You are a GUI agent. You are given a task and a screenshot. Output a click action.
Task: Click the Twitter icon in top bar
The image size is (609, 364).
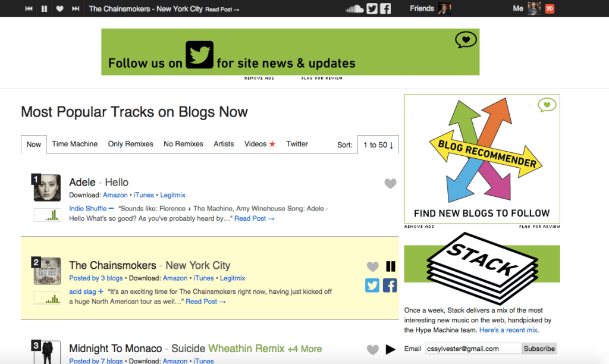(x=372, y=8)
